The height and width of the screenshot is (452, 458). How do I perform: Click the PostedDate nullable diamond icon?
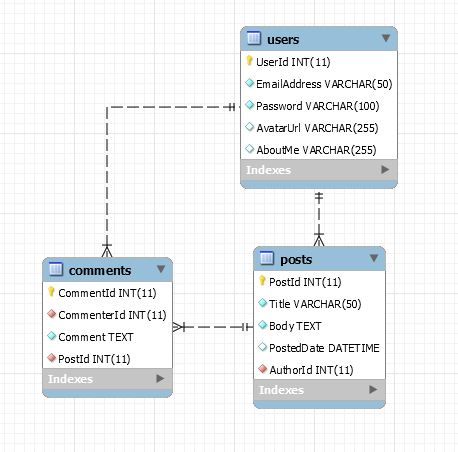point(263,347)
